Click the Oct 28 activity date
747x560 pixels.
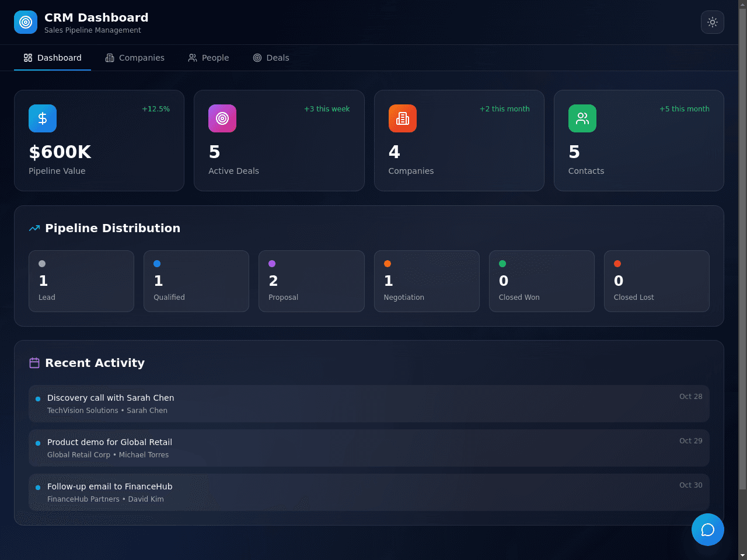click(x=691, y=397)
